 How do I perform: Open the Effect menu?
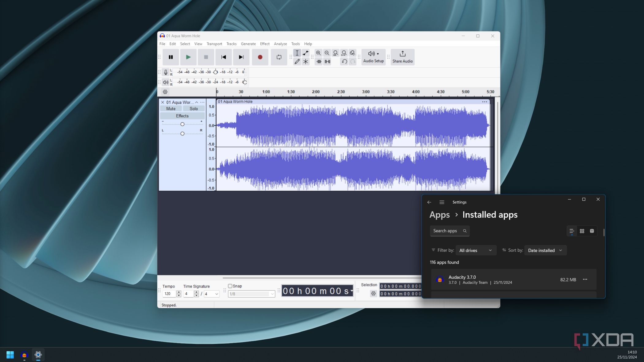(x=264, y=44)
